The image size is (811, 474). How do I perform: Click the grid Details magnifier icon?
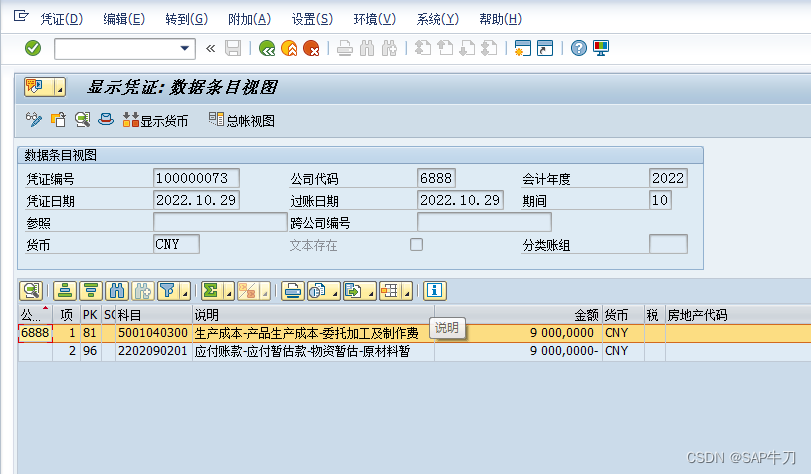click(x=31, y=291)
